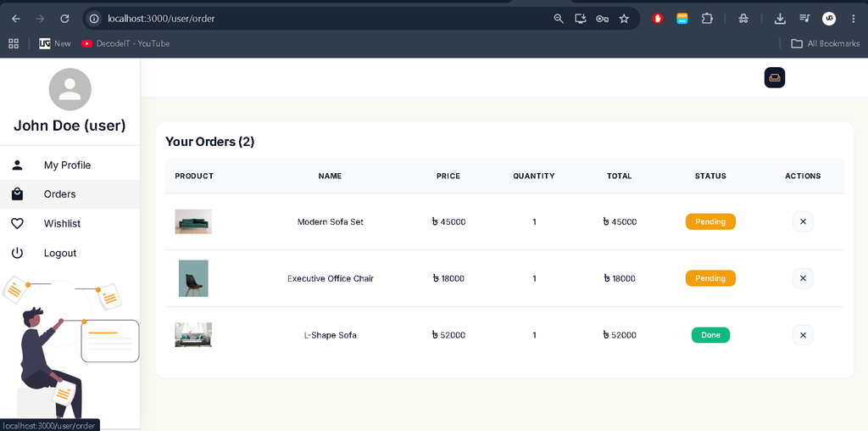Click the 'L-Shape Sofa' name cell
This screenshot has height=431, width=868.
(x=330, y=335)
